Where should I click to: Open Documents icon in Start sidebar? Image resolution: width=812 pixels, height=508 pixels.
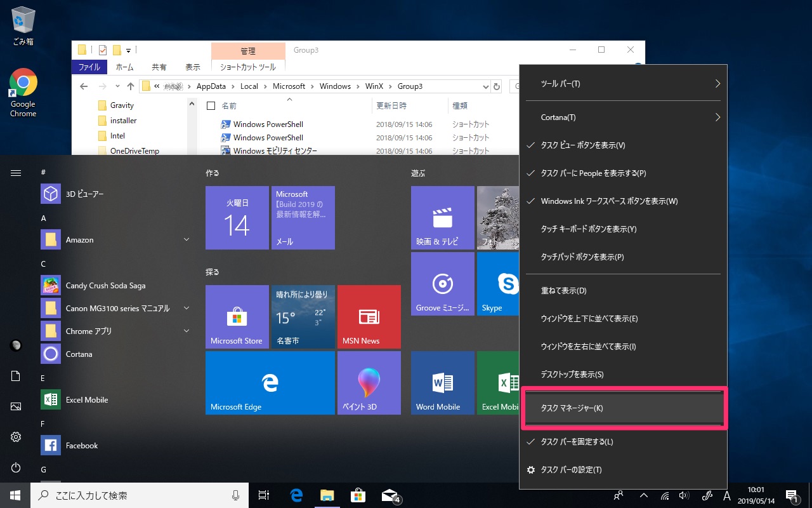[16, 376]
